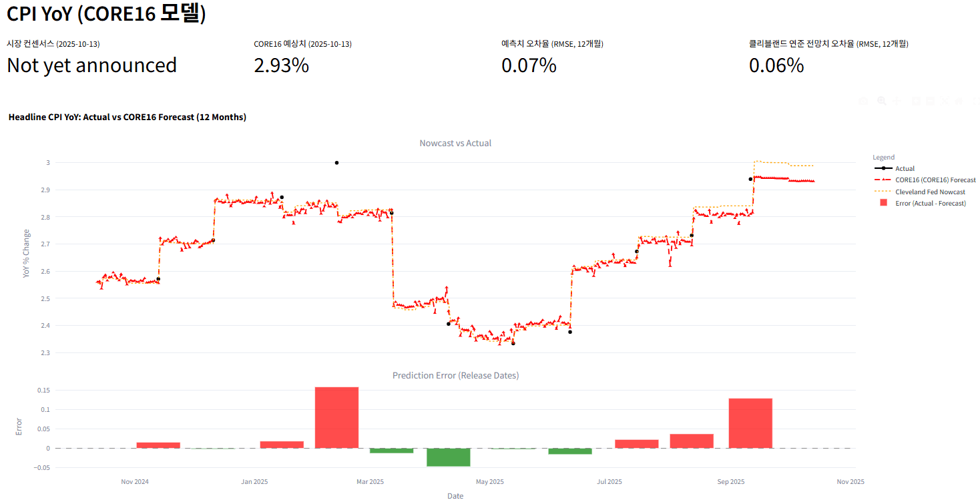Download the chart as PNG camera icon
Screen dimensions: 980x502
pos(863,101)
